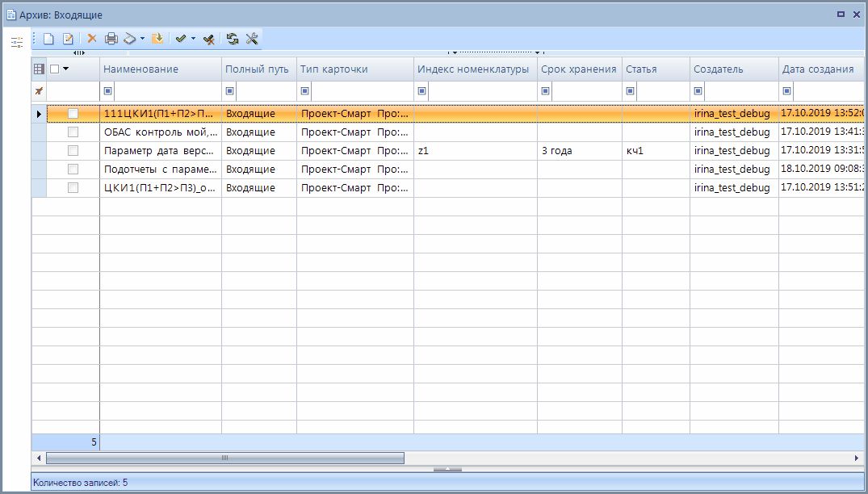Click filter field under Индекс номенклатуры
Screen dimensions: 868x494
click(481, 91)
